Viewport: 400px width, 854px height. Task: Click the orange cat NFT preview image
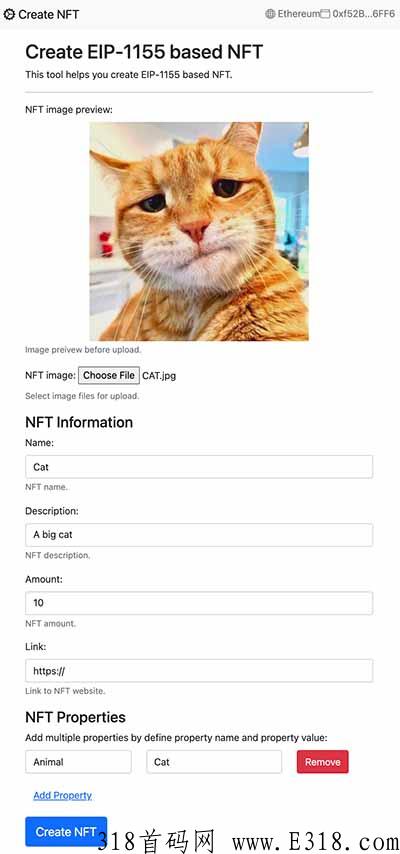point(199,231)
